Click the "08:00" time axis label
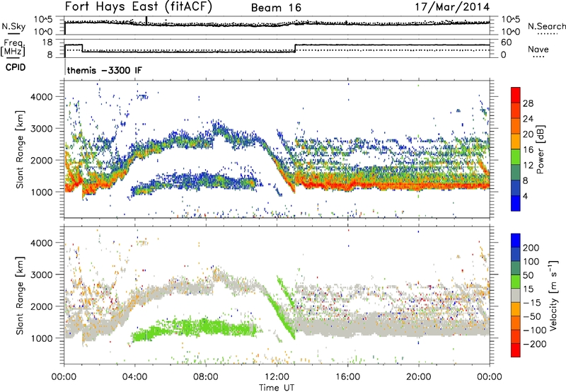The width and height of the screenshot is (566, 392). pos(206,377)
